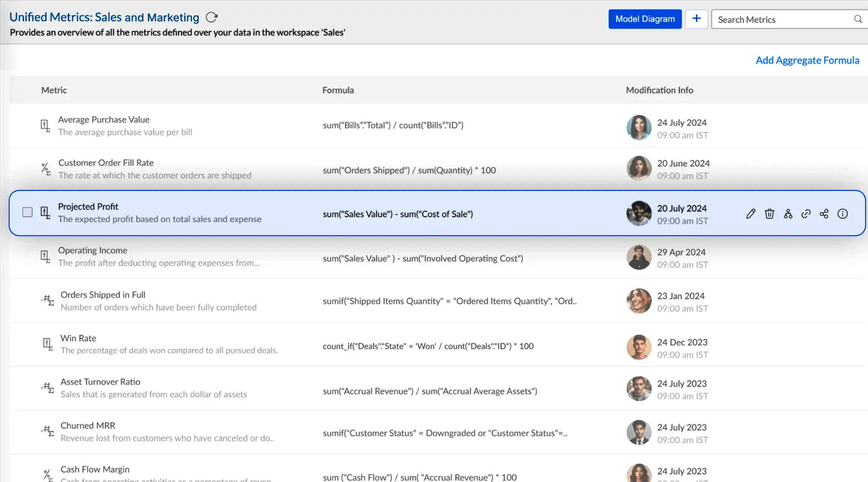Click the Formula column header
The height and width of the screenshot is (482, 868).
tap(338, 90)
